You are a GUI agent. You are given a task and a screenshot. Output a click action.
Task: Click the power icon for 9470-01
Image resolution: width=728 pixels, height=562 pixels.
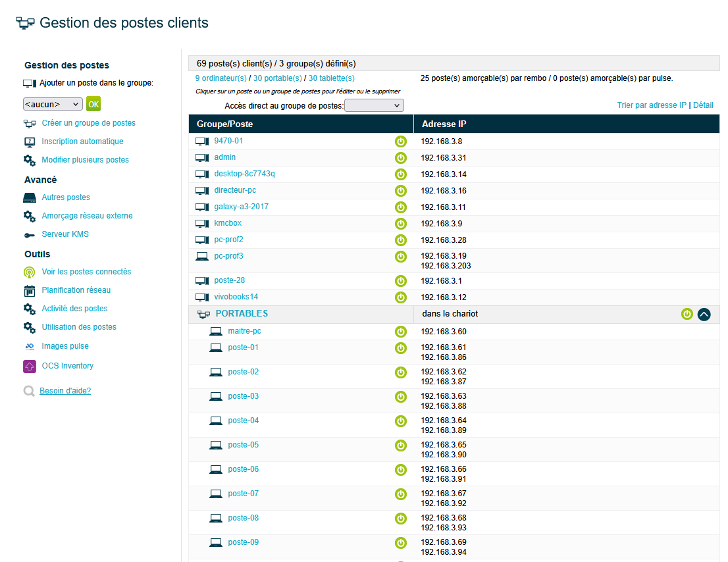click(401, 141)
